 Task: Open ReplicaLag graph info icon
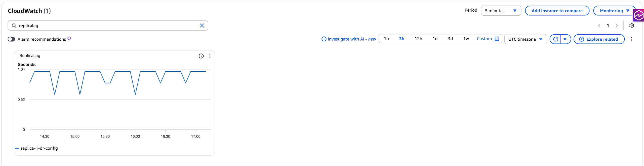(201, 56)
